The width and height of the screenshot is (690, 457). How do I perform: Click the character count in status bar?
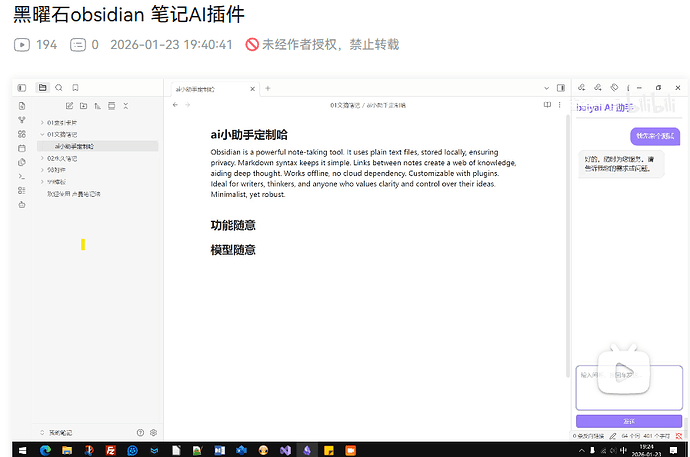click(656, 436)
